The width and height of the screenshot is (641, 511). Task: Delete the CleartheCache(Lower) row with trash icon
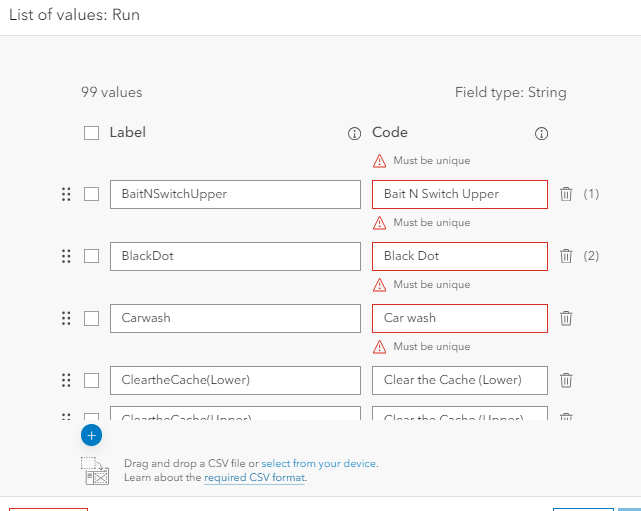point(566,380)
